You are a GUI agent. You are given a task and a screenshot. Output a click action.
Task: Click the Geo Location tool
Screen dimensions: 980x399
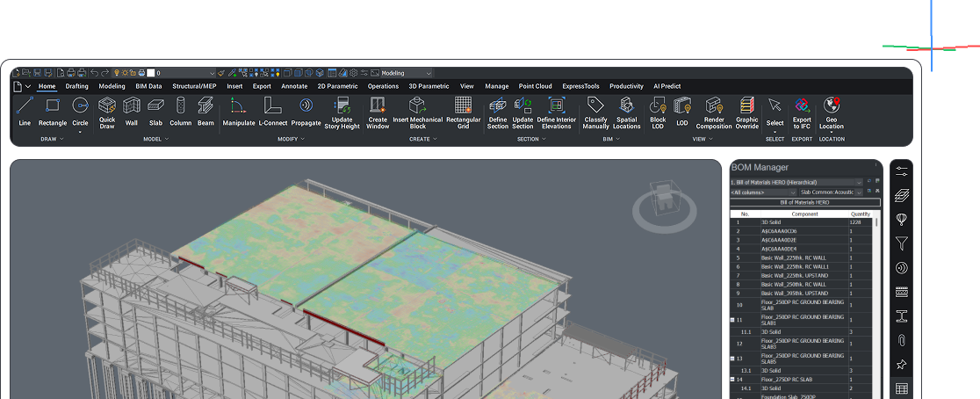coord(832,114)
